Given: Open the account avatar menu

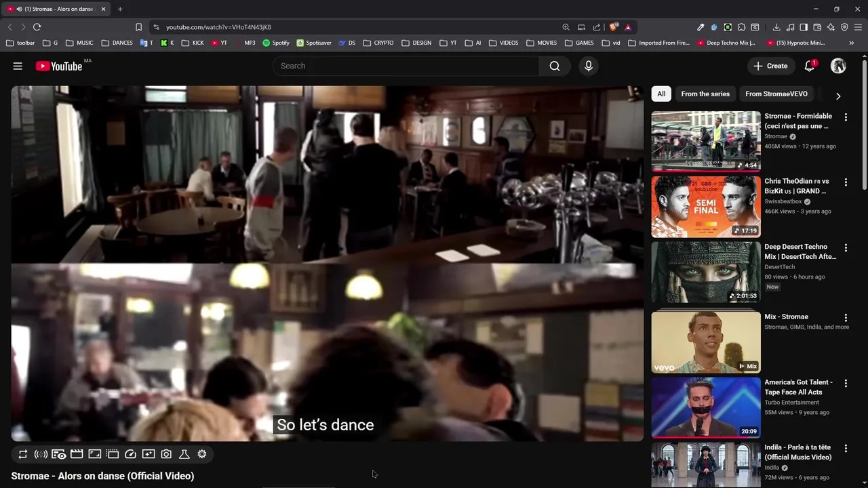Looking at the screenshot, I should click(x=839, y=66).
